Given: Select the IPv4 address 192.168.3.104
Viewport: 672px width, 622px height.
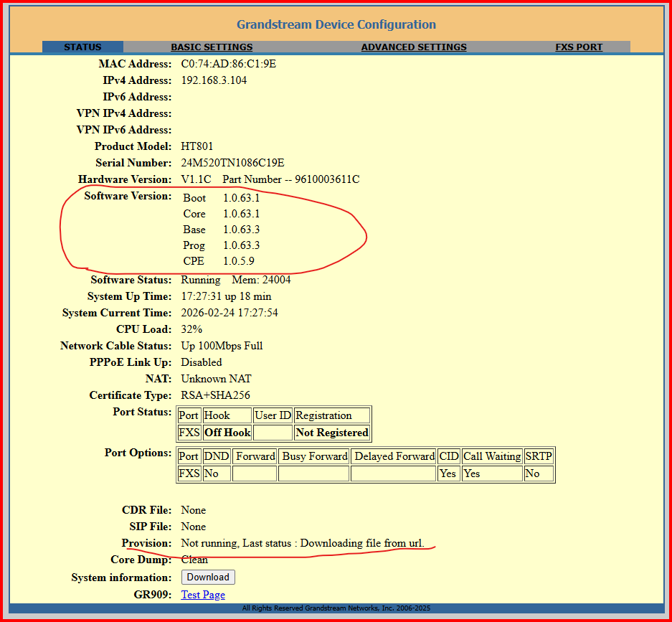Looking at the screenshot, I should click(x=214, y=80).
